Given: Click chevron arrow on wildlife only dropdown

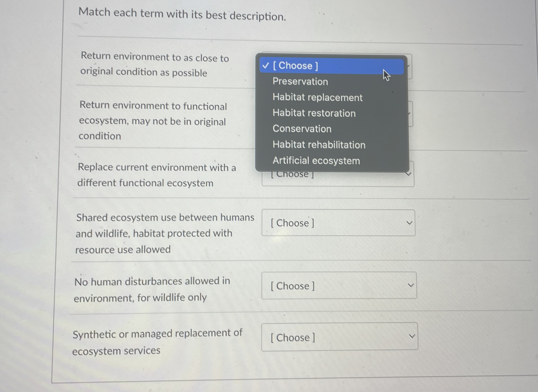Looking at the screenshot, I should coord(411,285).
